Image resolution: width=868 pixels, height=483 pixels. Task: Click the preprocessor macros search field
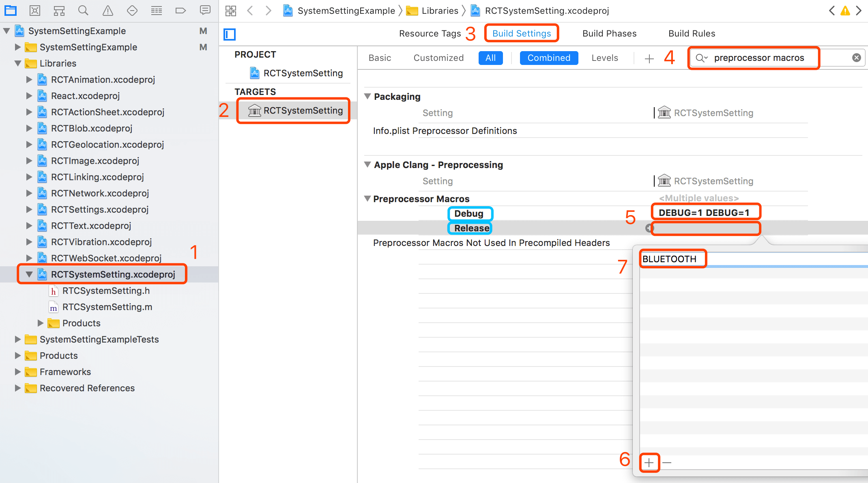pyautogui.click(x=778, y=58)
